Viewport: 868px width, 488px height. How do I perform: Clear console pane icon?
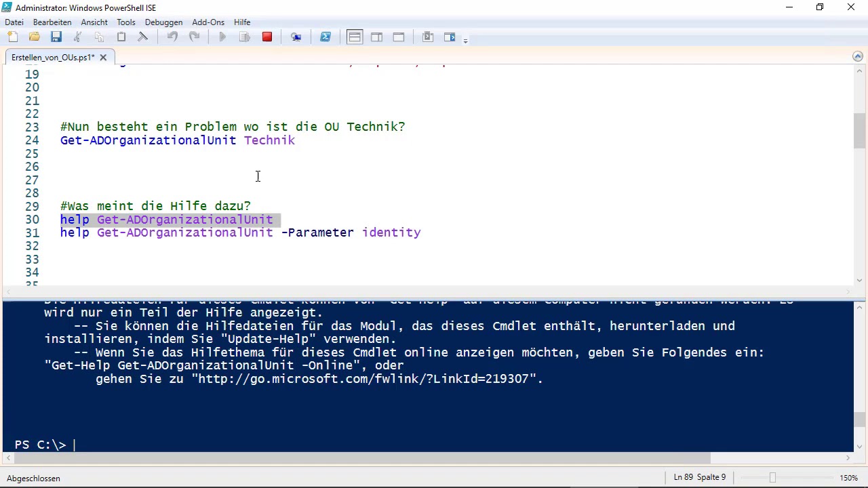(142, 37)
